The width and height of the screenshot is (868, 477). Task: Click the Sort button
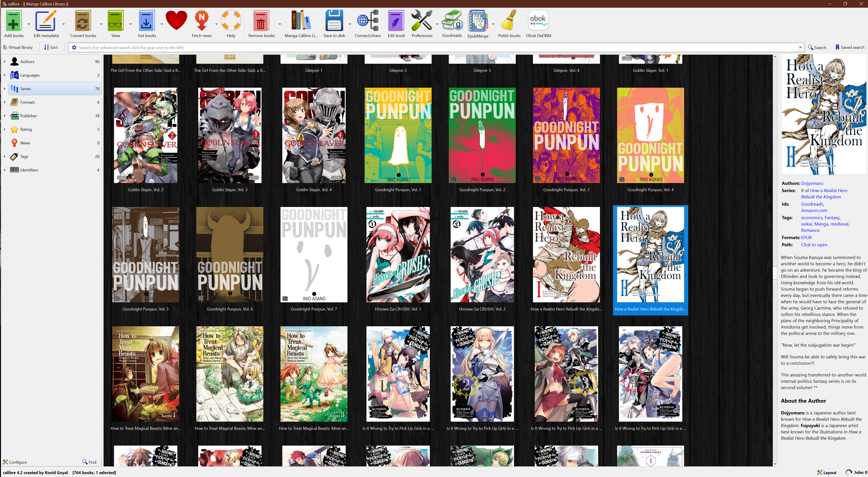[x=51, y=47]
